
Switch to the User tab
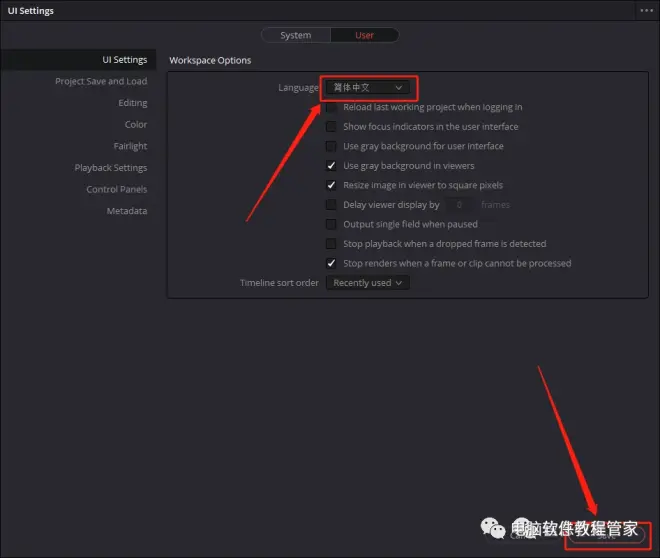point(365,35)
